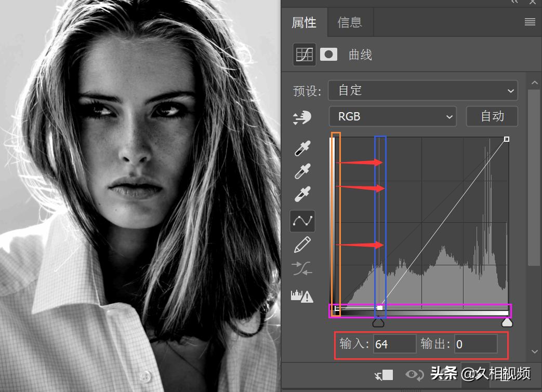This screenshot has height=392, width=542.
Task: Click the 输出 output value field
Action: pyautogui.click(x=475, y=344)
